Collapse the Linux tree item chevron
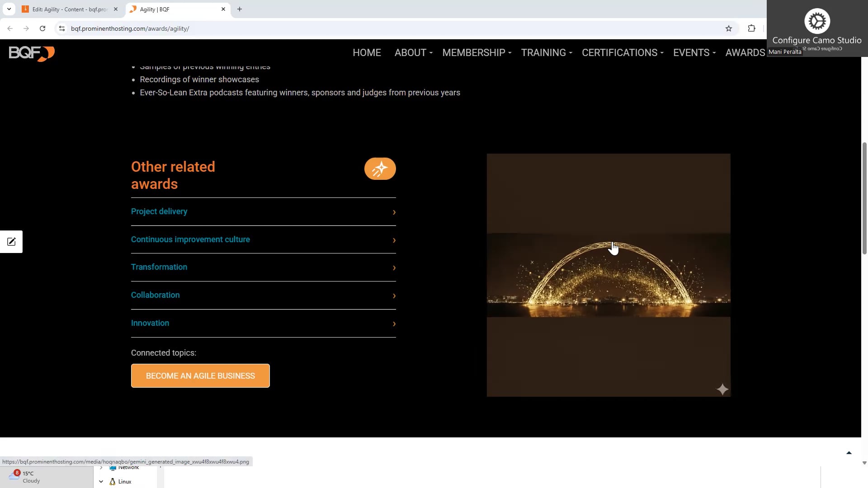Viewport: 868px width, 488px height. 101,482
